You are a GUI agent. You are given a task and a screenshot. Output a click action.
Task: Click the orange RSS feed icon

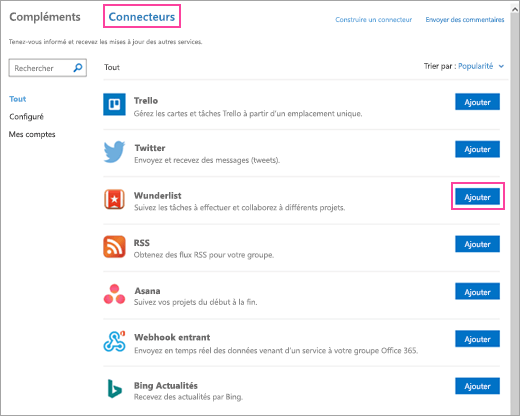[114, 247]
